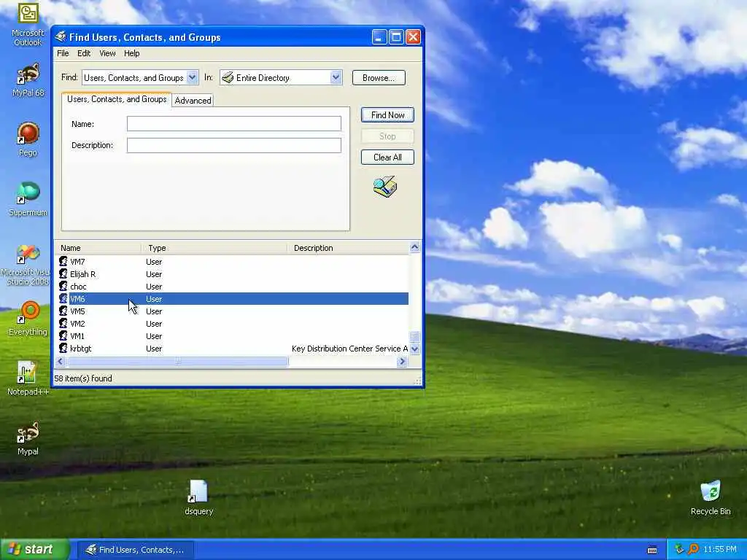
Task: Click the user icon beside choc
Action: 63,286
